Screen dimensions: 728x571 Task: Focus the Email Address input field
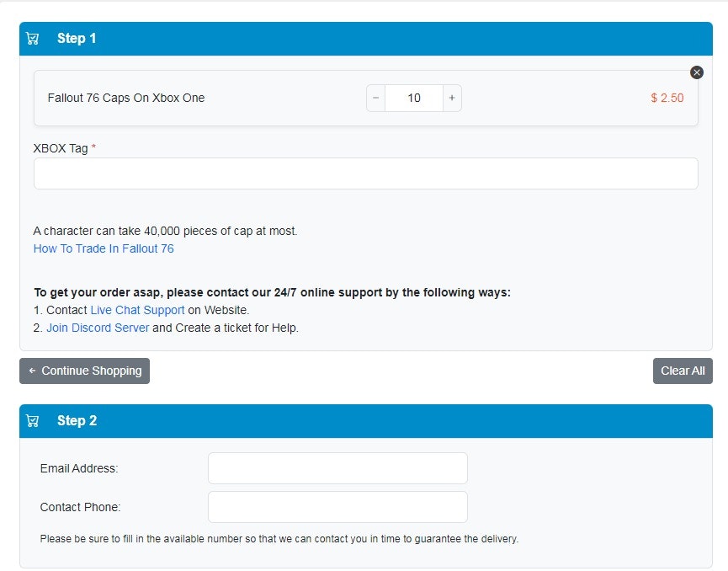click(337, 468)
